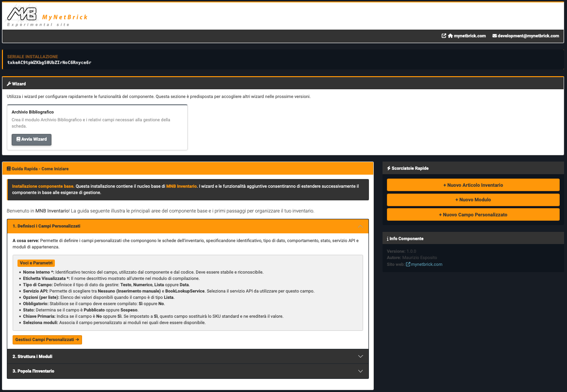The image size is (567, 392).
Task: Collapse section 1. Definisci i Campi Personalizzati
Action: click(x=188, y=226)
